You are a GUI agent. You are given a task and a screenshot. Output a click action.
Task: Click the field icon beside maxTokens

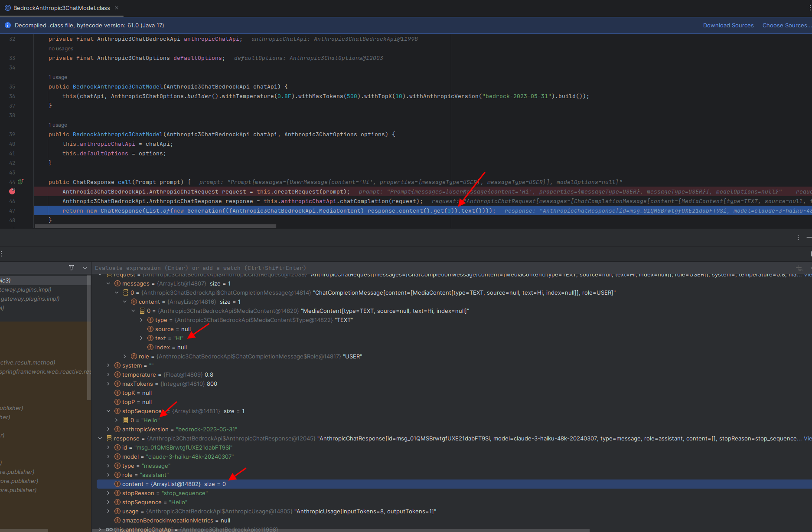[117, 384]
